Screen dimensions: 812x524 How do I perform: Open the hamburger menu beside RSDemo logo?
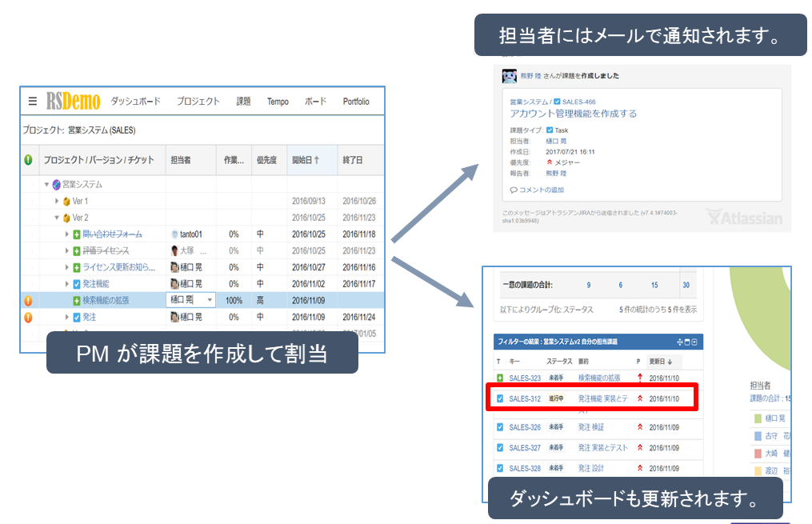tap(33, 102)
